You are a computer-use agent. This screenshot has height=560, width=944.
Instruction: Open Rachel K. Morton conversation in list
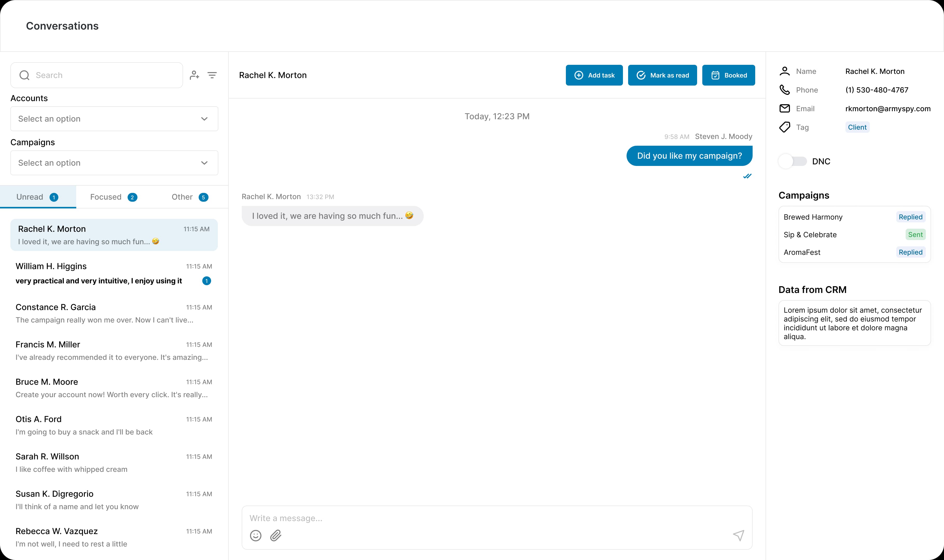tap(114, 235)
